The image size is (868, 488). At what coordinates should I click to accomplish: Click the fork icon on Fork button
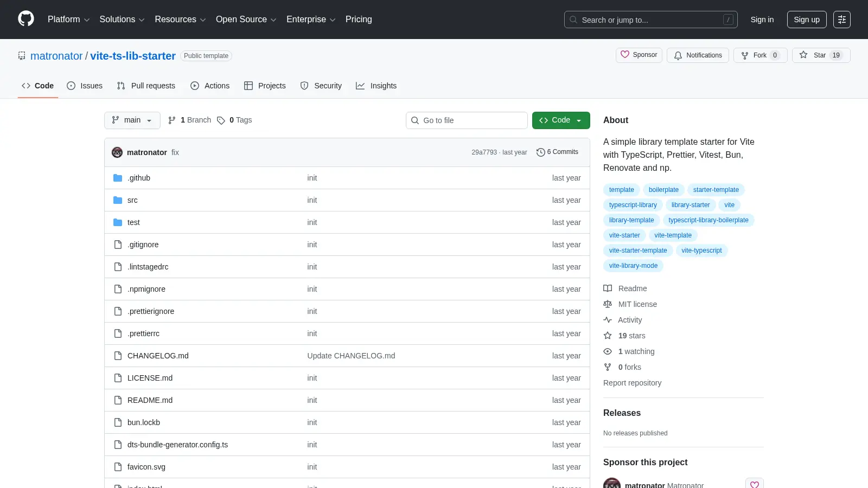(x=745, y=55)
